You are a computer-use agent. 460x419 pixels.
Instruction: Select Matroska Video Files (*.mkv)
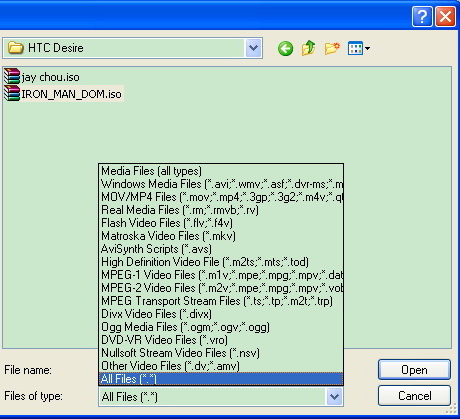pyautogui.click(x=221, y=236)
